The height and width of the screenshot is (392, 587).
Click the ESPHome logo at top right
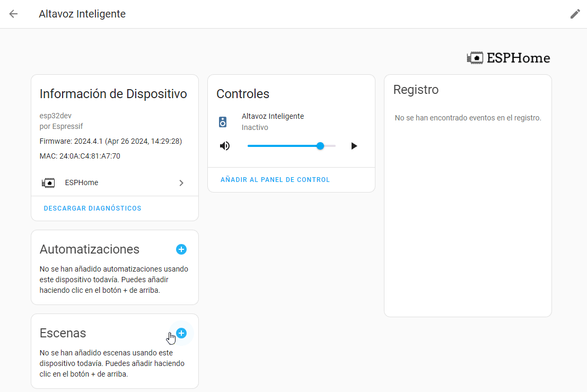click(x=508, y=58)
